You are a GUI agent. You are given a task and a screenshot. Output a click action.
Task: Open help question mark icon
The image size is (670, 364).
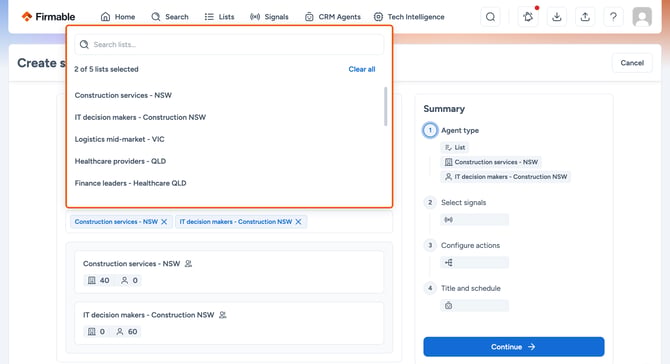613,17
